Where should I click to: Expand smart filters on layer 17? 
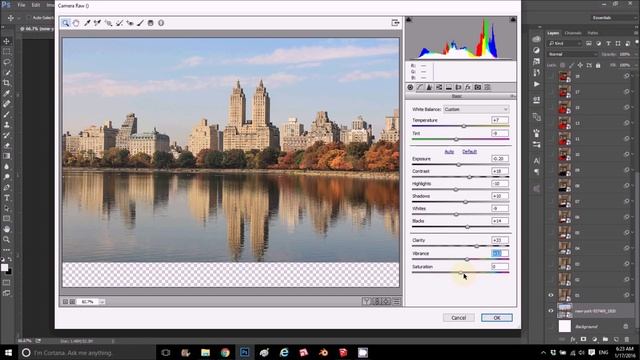click(632, 92)
